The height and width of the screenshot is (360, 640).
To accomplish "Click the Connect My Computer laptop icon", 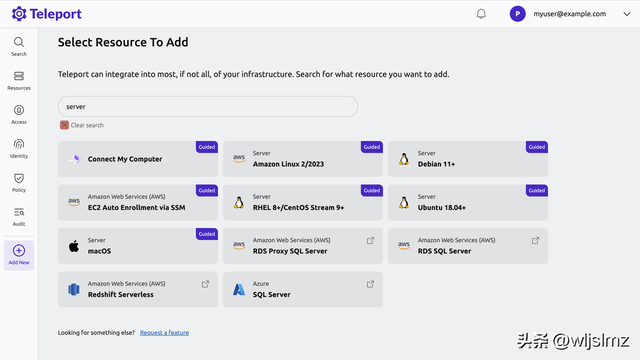I will click(74, 159).
